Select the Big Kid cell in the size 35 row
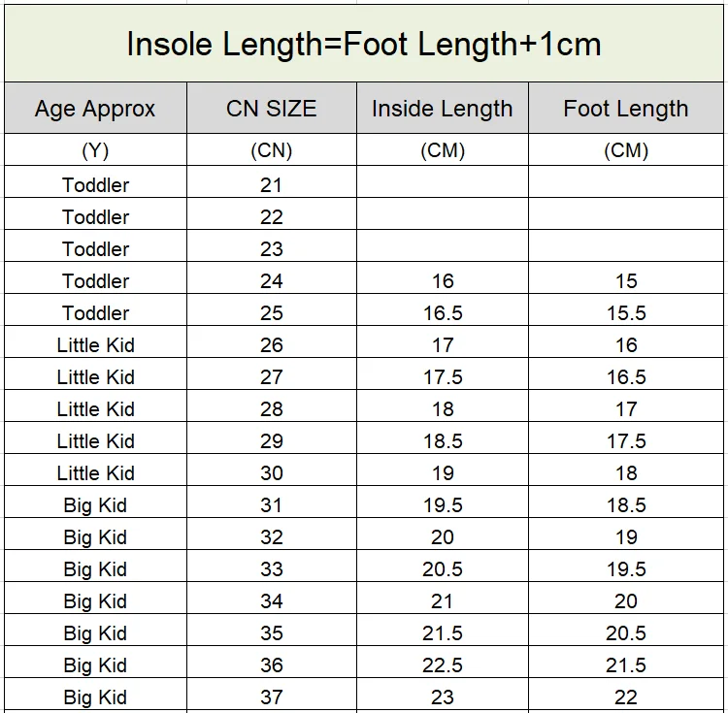 pos(95,632)
